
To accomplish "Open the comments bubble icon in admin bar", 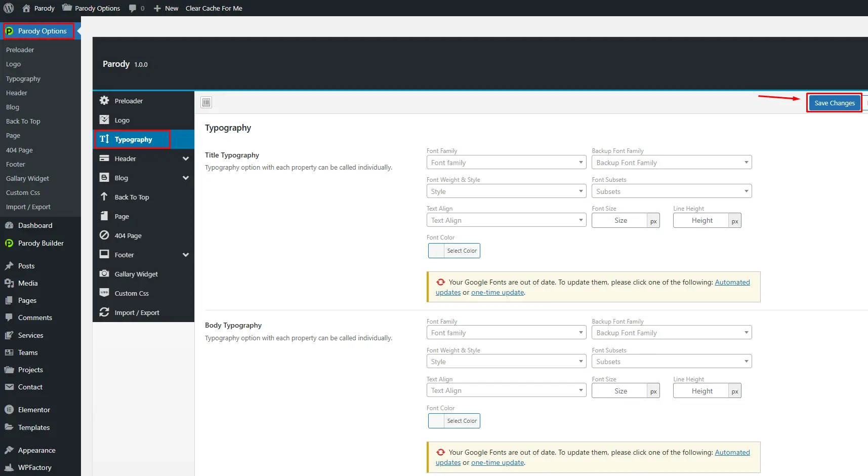I will point(133,8).
